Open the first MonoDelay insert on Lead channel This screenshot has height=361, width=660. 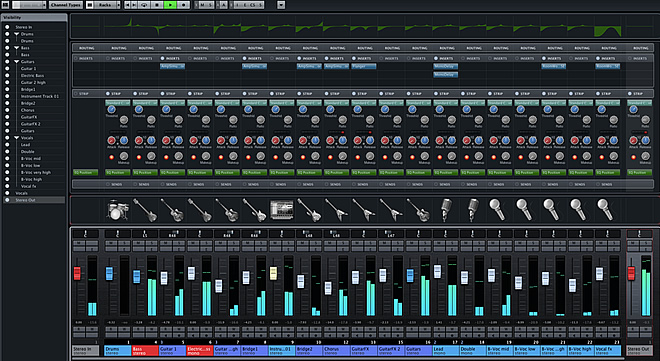point(445,66)
